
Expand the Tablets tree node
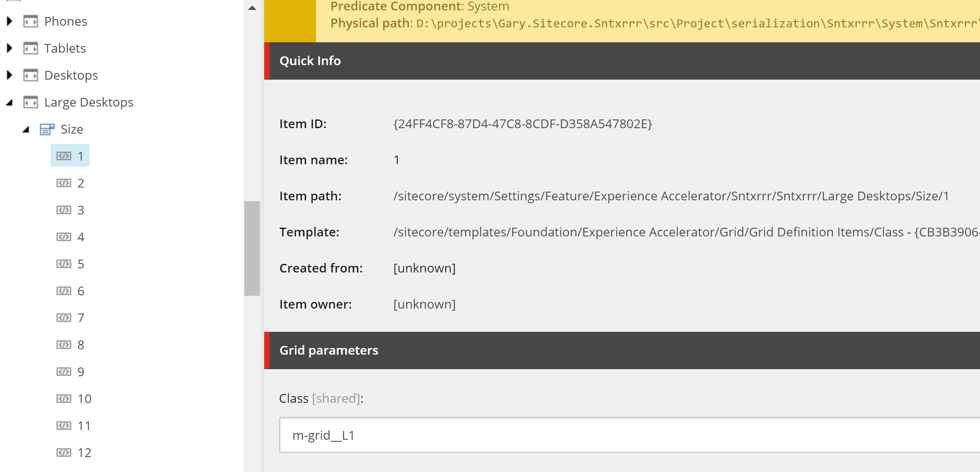(x=10, y=48)
